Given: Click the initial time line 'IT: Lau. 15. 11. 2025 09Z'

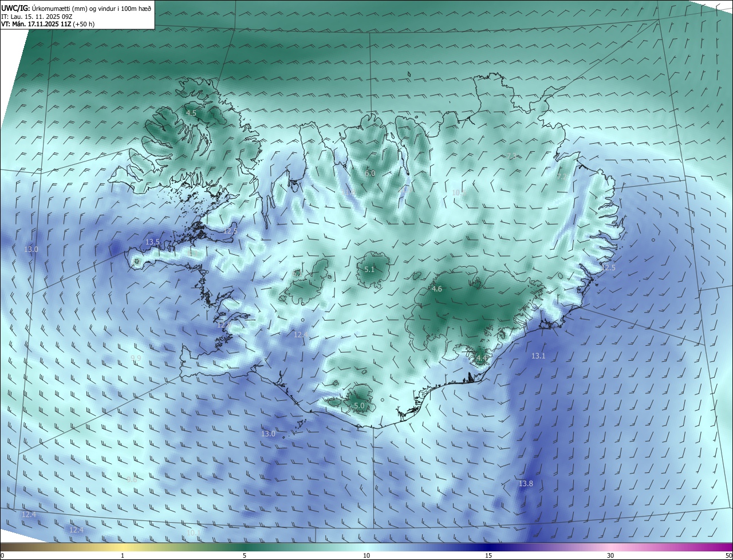Looking at the screenshot, I should point(37,17).
